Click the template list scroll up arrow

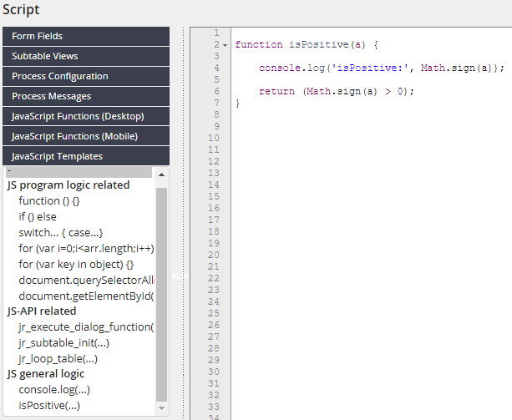click(161, 175)
